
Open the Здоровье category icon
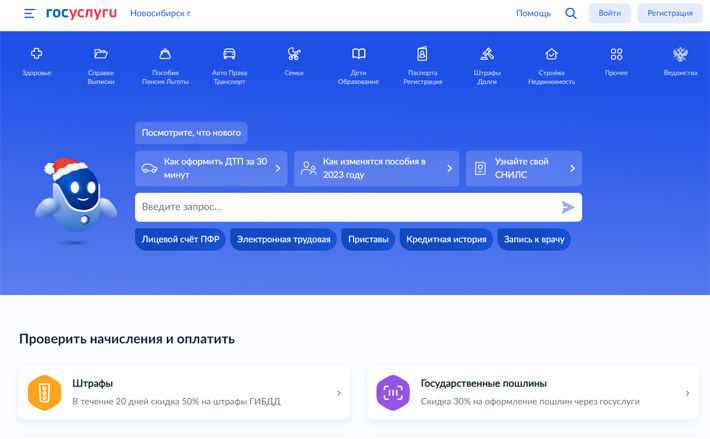click(37, 54)
